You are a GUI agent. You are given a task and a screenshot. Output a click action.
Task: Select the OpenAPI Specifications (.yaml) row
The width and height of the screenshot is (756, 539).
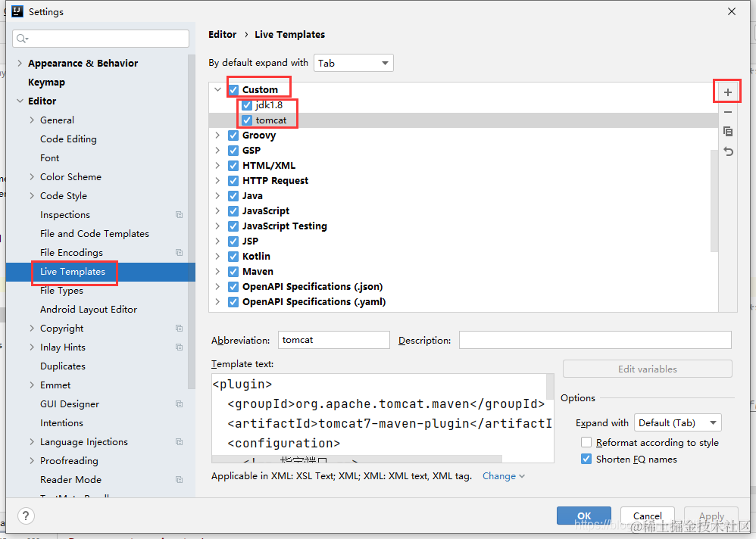(464, 302)
